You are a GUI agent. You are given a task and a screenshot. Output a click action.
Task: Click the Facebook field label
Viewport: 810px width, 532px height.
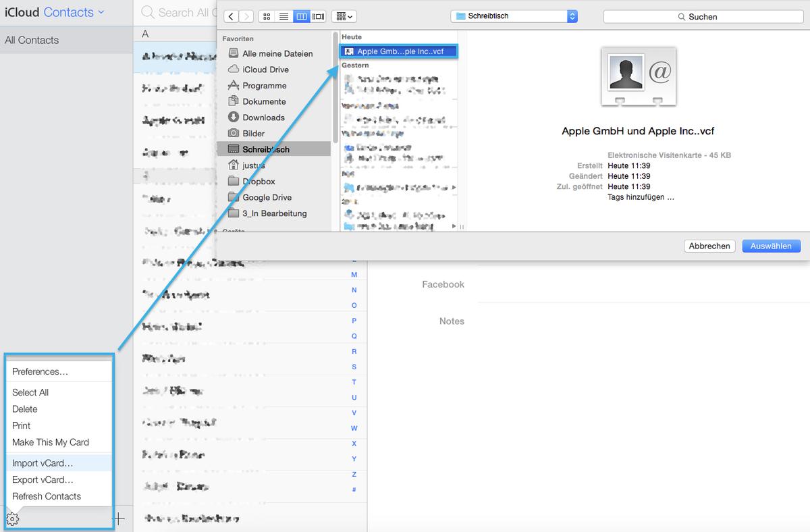(443, 285)
